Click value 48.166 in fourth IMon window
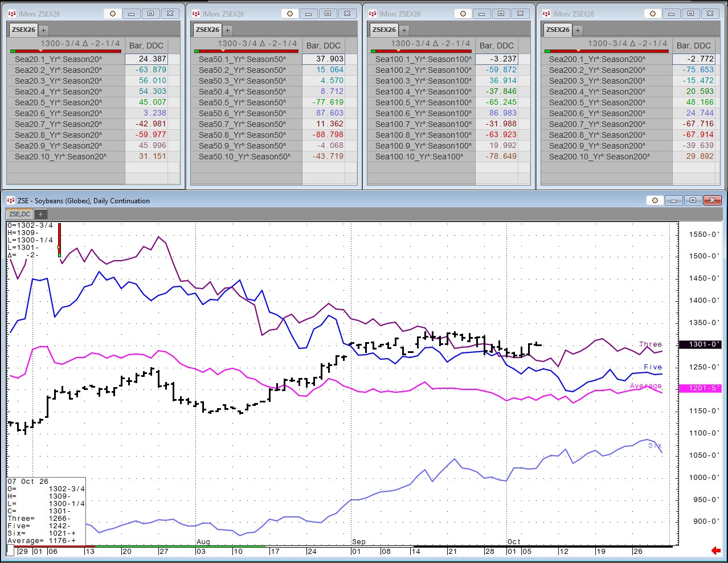728x563 pixels. pos(700,102)
